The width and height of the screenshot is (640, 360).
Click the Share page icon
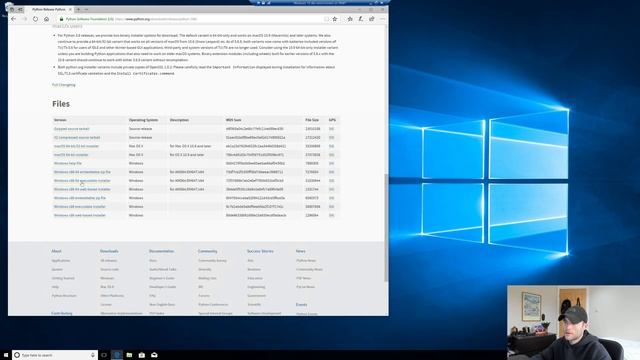372,19
